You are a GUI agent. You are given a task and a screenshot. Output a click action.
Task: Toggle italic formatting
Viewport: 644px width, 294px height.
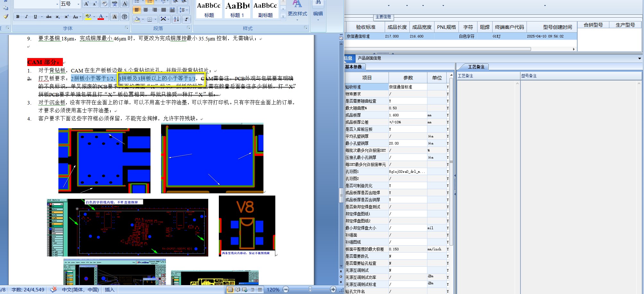coord(26,17)
